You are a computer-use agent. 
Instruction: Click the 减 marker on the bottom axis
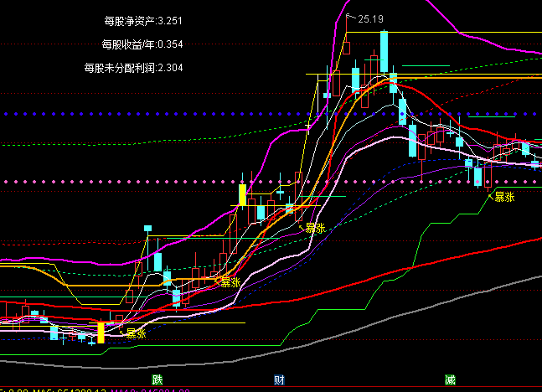tap(451, 380)
